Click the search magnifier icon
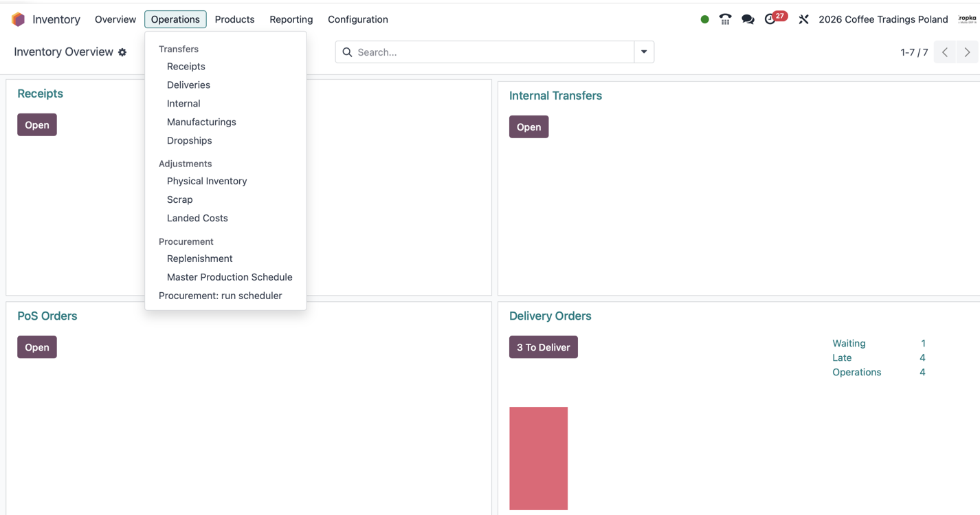This screenshot has width=980, height=515. click(347, 52)
